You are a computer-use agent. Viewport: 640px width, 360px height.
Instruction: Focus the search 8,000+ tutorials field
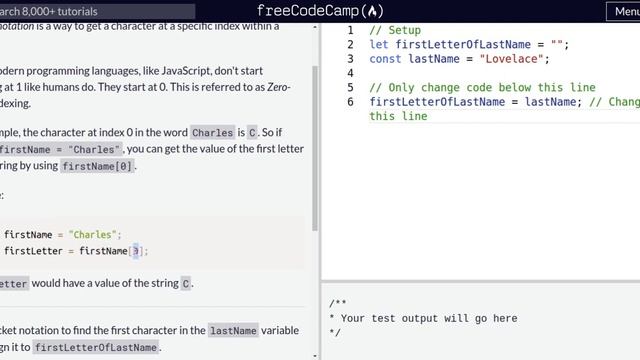click(x=97, y=11)
